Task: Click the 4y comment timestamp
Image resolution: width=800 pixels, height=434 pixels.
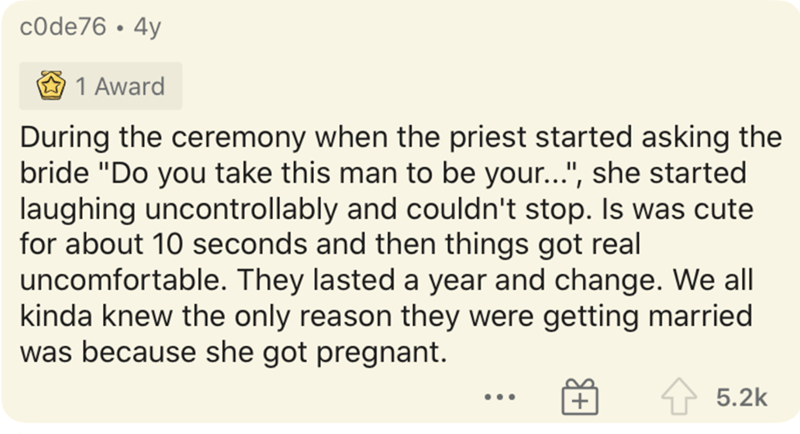Action: (147, 27)
